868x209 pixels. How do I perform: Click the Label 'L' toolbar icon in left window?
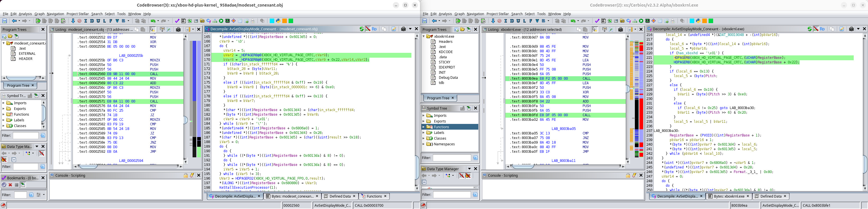point(105,21)
